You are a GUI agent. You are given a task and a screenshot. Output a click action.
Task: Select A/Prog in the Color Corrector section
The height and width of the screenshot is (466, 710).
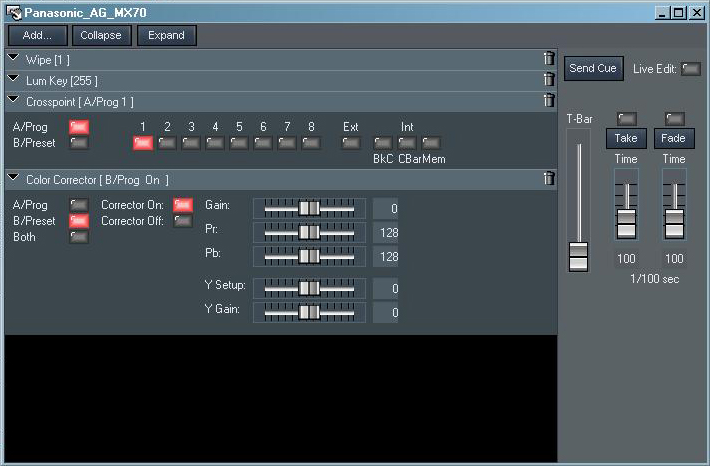coord(79,205)
